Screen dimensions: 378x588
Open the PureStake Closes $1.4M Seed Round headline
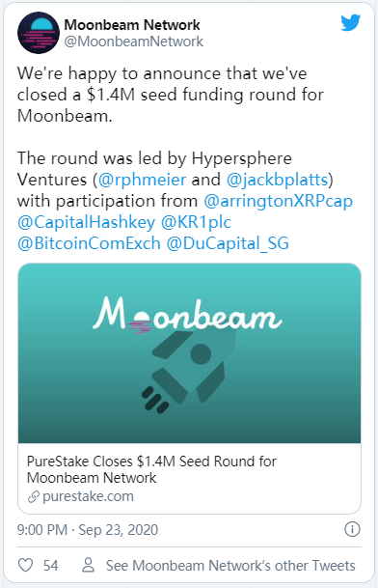point(151,469)
